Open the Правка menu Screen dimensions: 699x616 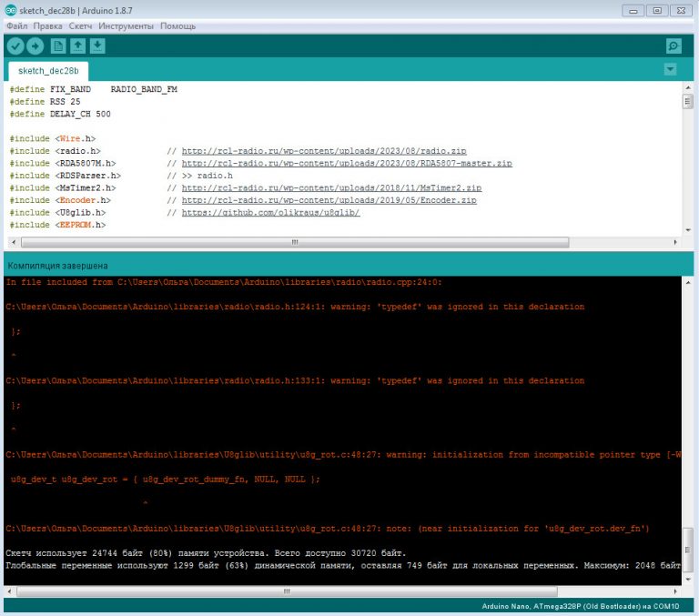point(47,25)
